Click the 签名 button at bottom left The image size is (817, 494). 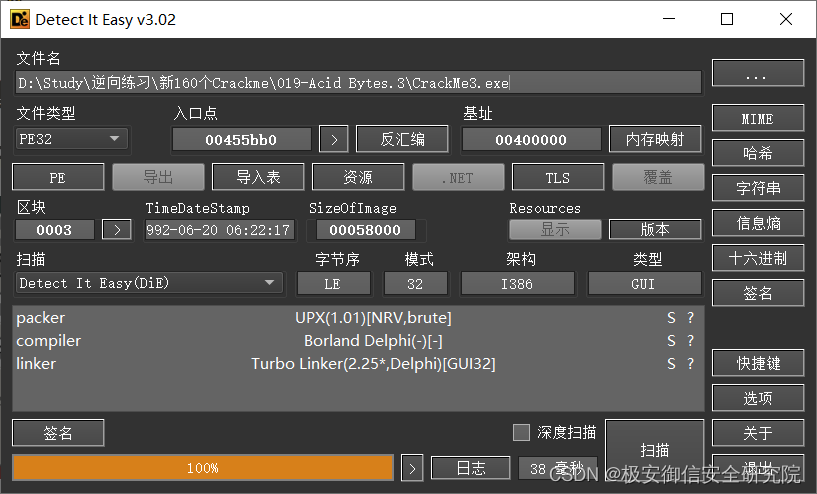[x=58, y=433]
